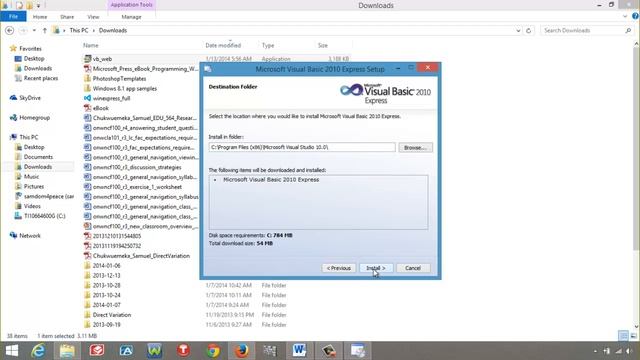
Task: Open Explorer help question mark
Action: (x=635, y=16)
